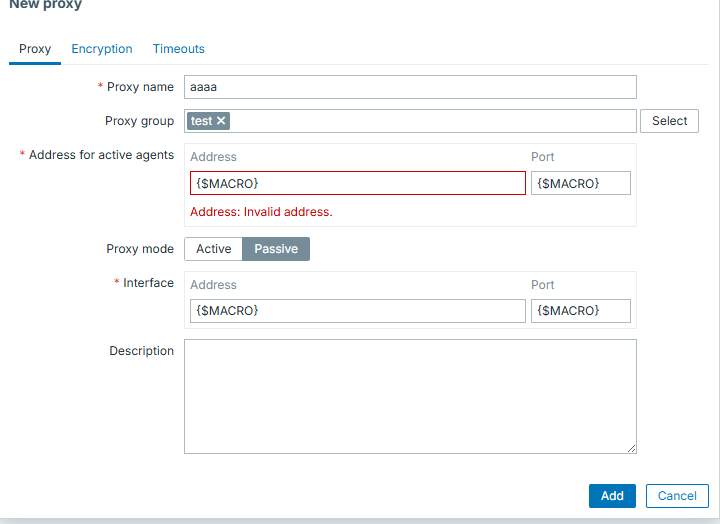
Task: Click into the Description text area
Action: click(x=410, y=396)
